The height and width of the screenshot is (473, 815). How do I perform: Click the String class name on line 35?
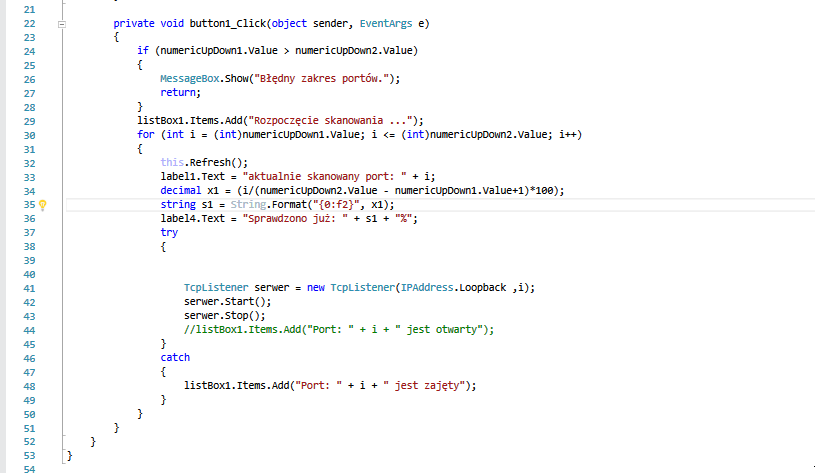tap(248, 205)
